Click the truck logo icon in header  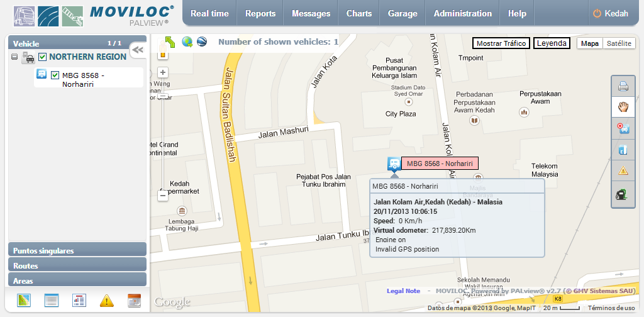point(25,16)
